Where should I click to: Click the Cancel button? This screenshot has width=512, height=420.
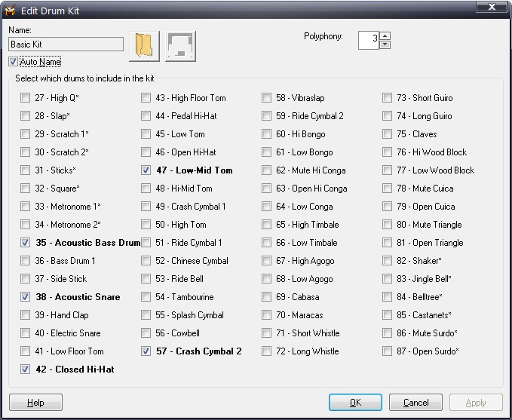pyautogui.click(x=416, y=403)
